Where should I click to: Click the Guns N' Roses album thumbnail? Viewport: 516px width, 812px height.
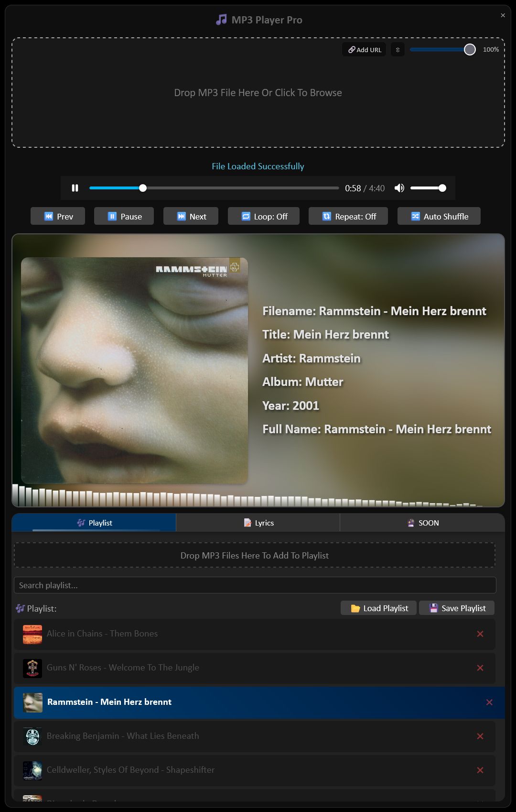[32, 668]
